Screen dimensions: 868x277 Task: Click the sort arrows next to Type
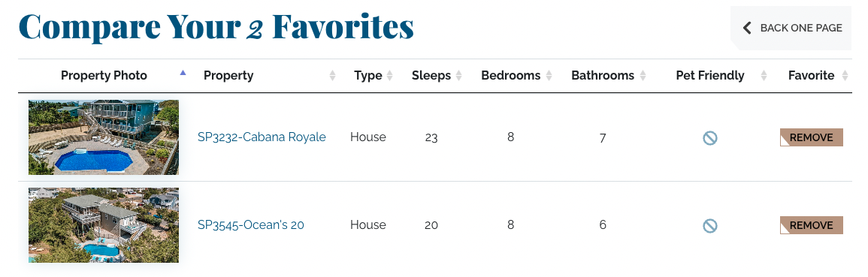390,76
